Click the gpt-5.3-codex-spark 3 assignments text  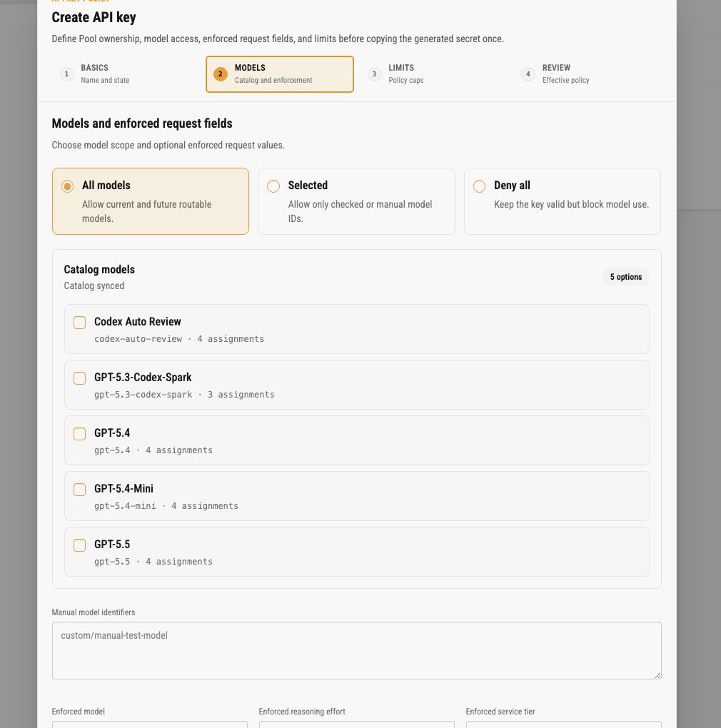pyautogui.click(x=184, y=395)
